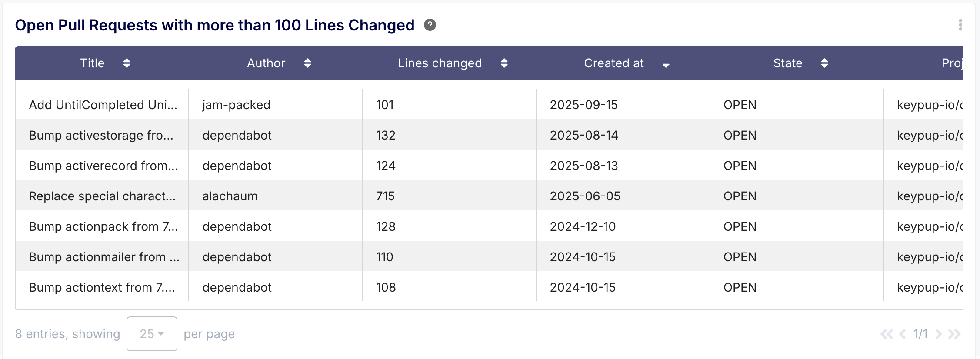Select the Add UntilCompleted row title

click(103, 105)
